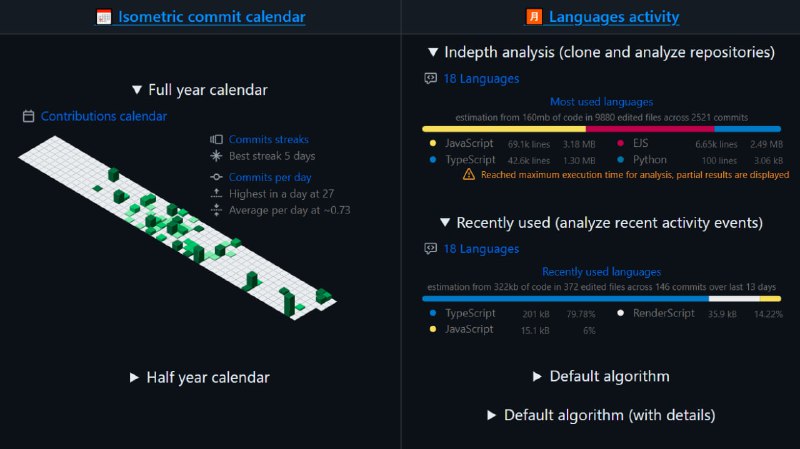Click the Contributions calendar icon
This screenshot has width=800, height=449.
(29, 116)
